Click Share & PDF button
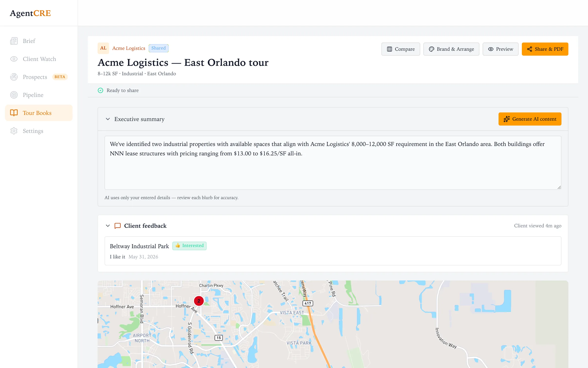Viewport: 588px width, 368px height. [x=545, y=49]
